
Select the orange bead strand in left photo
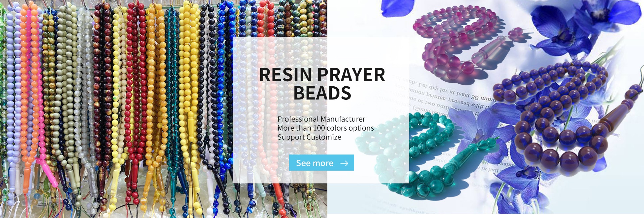coord(25,94)
